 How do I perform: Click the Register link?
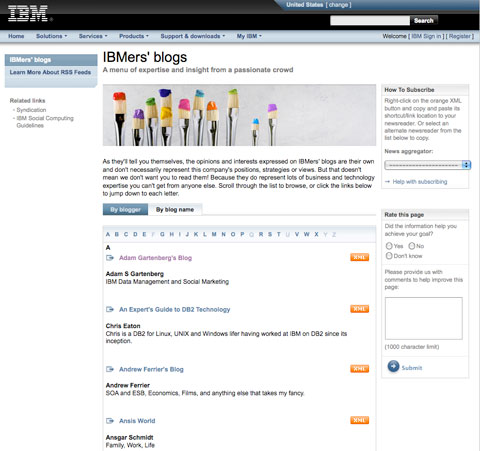(460, 36)
